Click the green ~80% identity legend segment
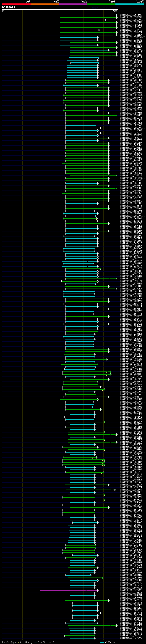The image size is (146, 644). tap(101, 4)
